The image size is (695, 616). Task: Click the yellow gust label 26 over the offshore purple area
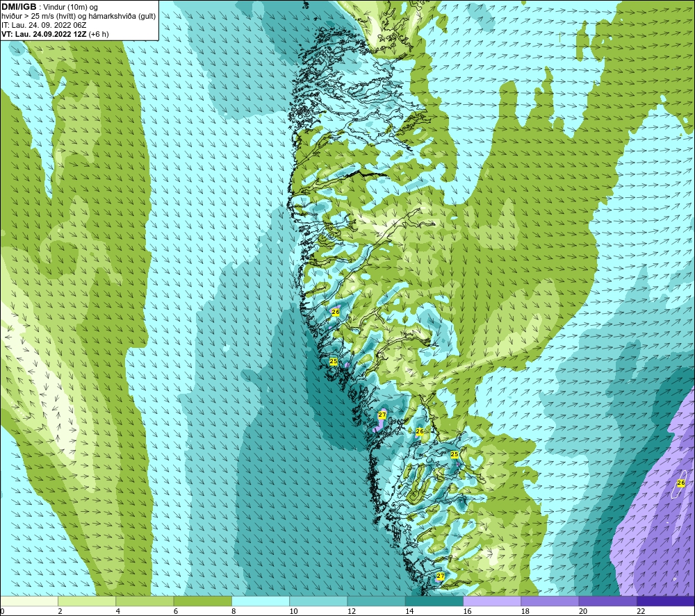(681, 483)
